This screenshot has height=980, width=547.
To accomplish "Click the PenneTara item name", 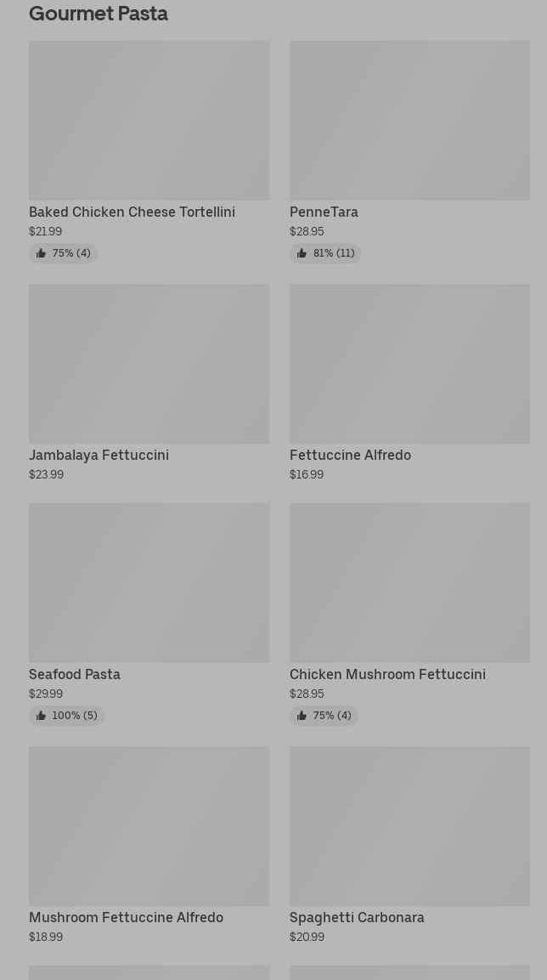I will 324,212.
